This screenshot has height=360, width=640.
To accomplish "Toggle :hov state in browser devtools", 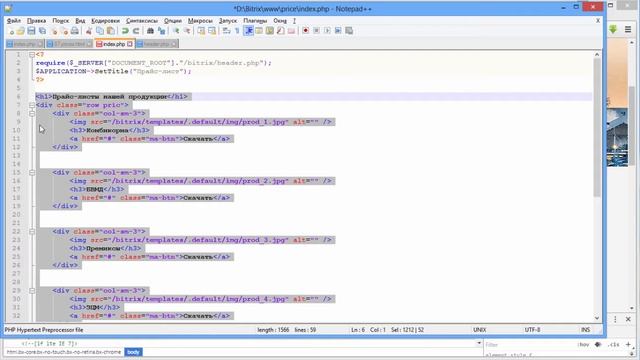I will click(x=583, y=344).
